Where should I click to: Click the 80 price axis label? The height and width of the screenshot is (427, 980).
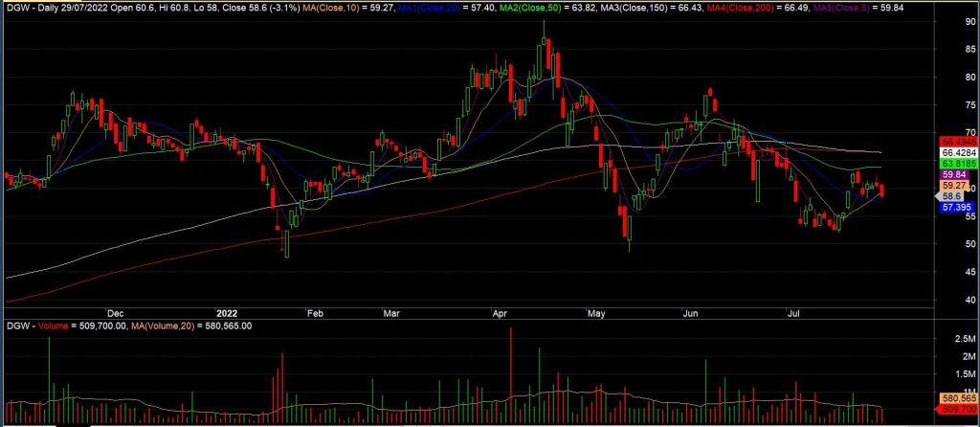970,78
